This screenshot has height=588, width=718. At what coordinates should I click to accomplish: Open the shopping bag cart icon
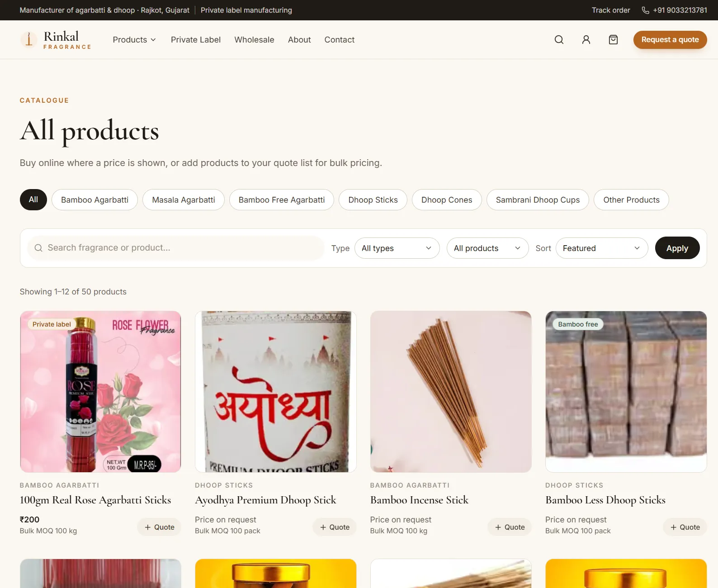[613, 40]
